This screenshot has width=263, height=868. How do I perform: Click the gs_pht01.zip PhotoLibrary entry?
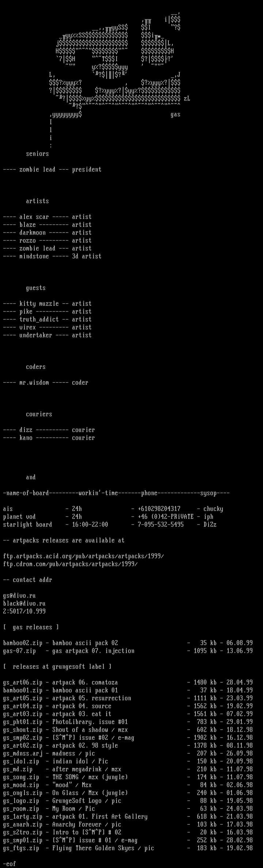[128, 722]
